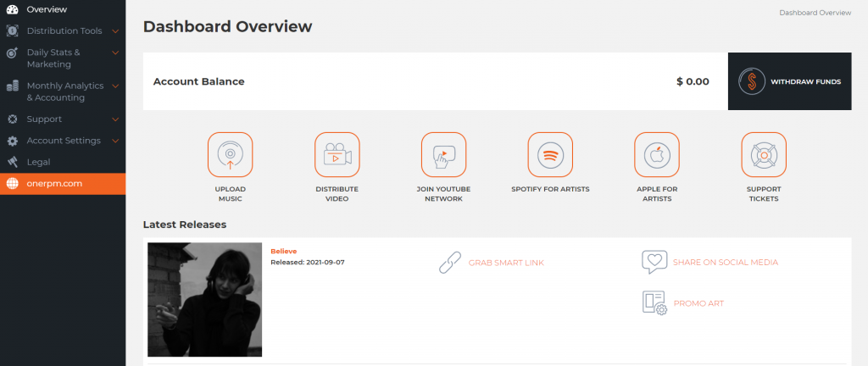This screenshot has width=868, height=366.
Task: Open Spotify for Artists icon
Action: [550, 154]
